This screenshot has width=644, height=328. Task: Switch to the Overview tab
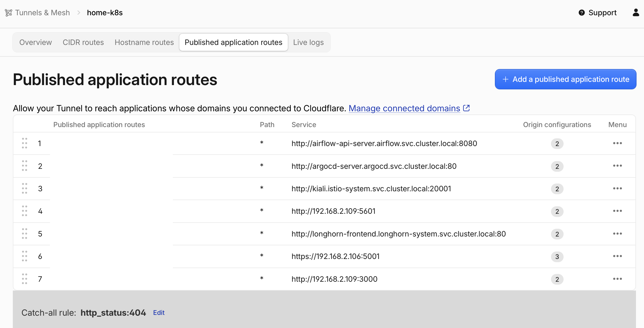(36, 42)
